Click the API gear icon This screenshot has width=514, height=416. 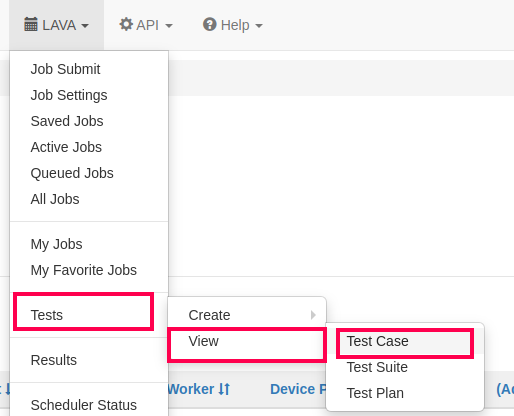pyautogui.click(x=126, y=24)
